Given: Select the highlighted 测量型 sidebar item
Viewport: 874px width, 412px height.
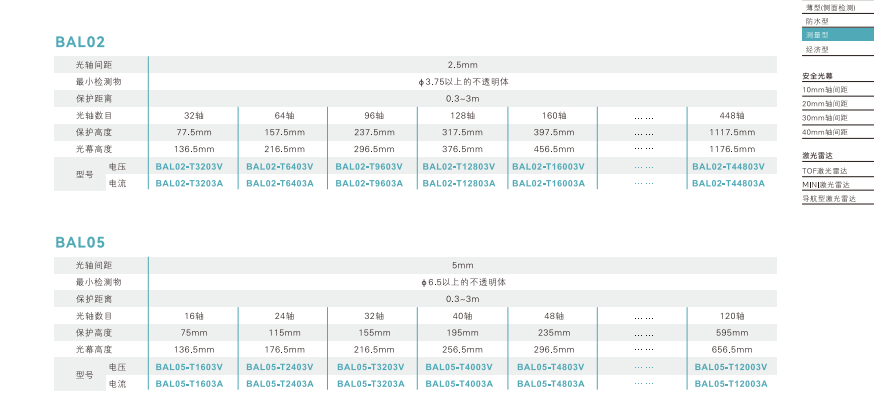Looking at the screenshot, I should click(817, 35).
